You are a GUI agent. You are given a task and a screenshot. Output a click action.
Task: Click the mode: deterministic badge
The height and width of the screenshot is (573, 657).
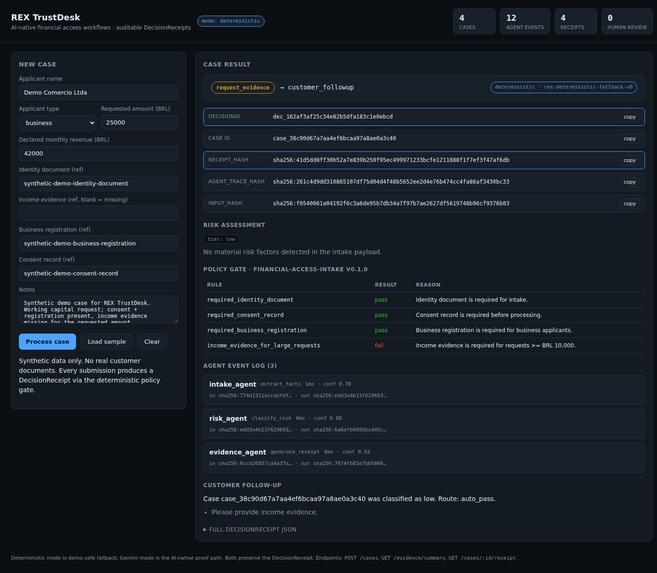pyautogui.click(x=231, y=21)
